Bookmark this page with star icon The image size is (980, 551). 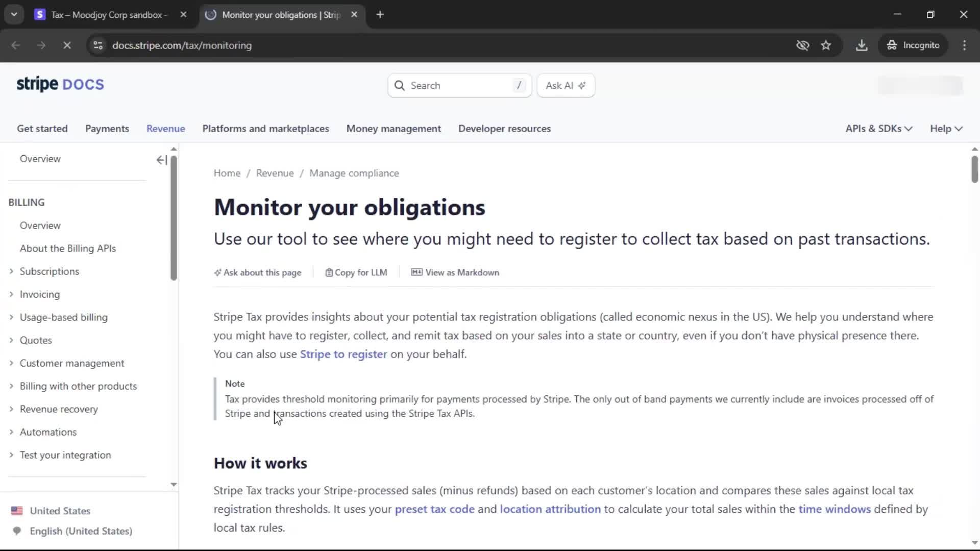tap(826, 45)
